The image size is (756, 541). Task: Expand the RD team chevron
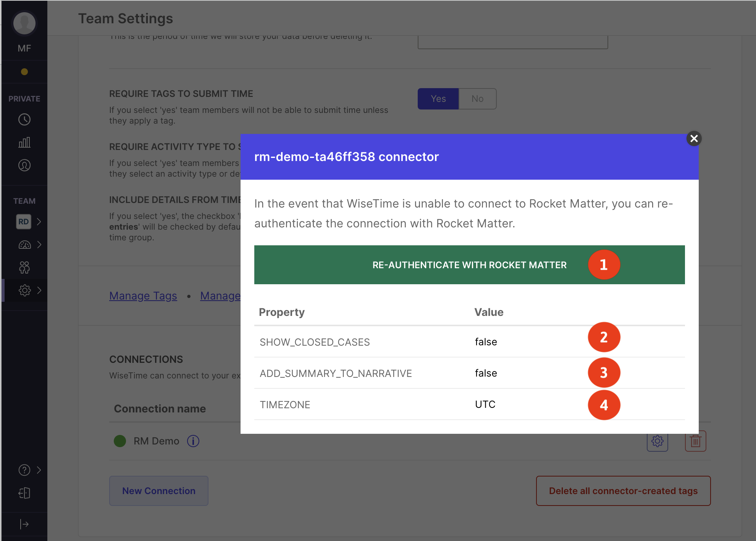[x=39, y=222]
